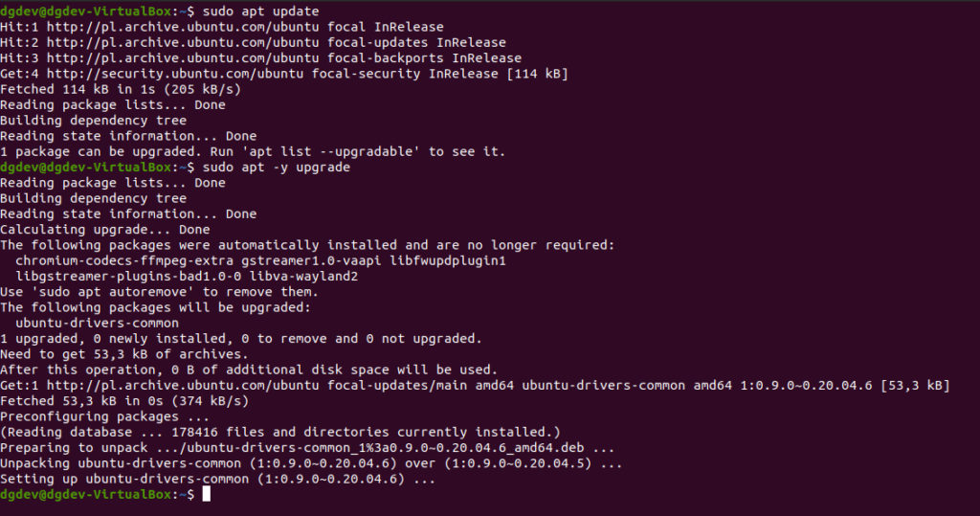
Task: Click the 'sudo apt update' command text
Action: click(x=260, y=11)
